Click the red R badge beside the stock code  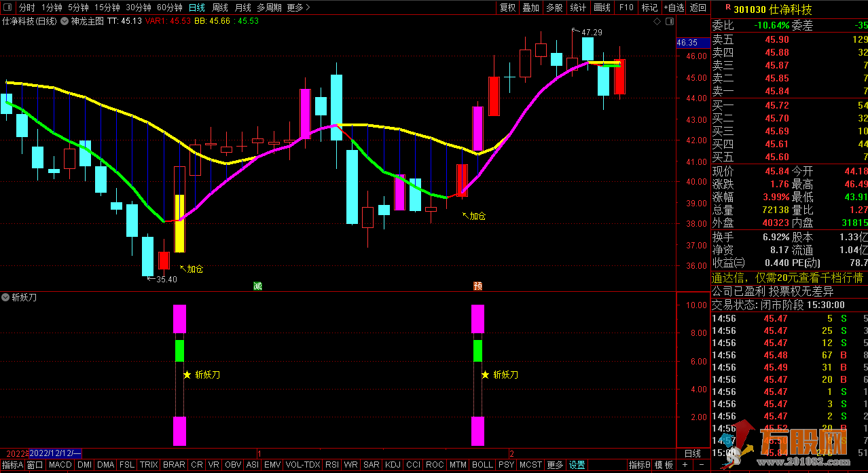click(x=728, y=7)
